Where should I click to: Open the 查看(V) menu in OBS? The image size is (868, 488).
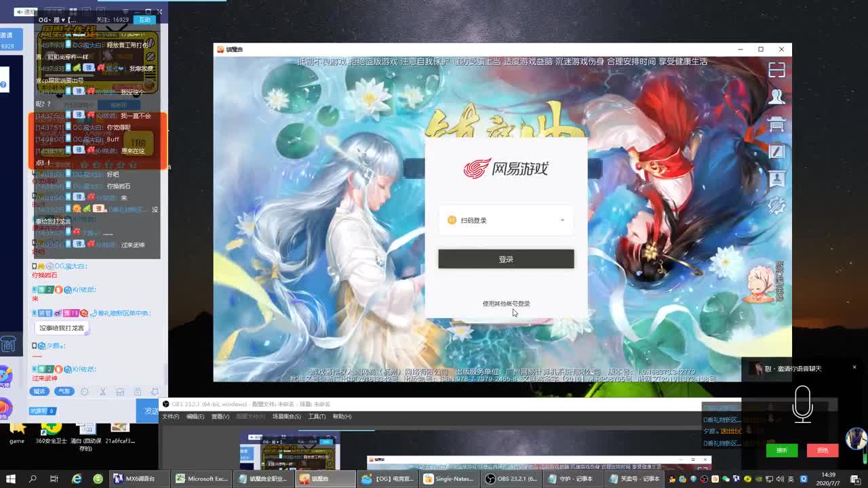click(220, 416)
